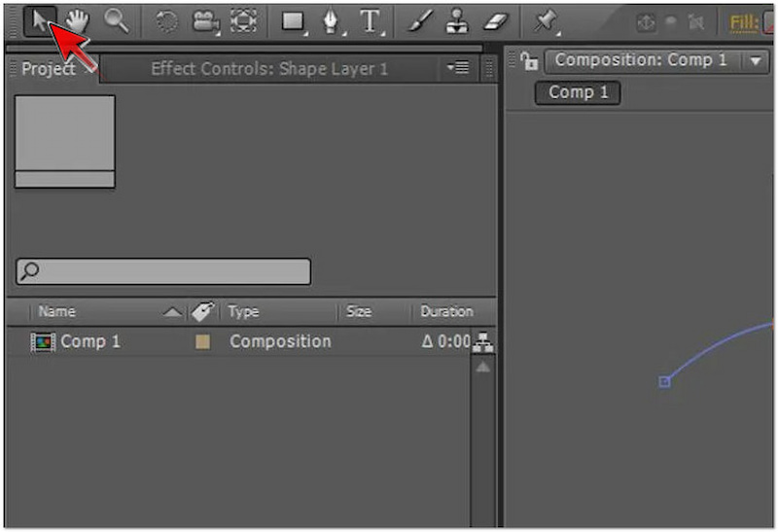Select the Rotation tool
The height and width of the screenshot is (532, 778).
(167, 21)
